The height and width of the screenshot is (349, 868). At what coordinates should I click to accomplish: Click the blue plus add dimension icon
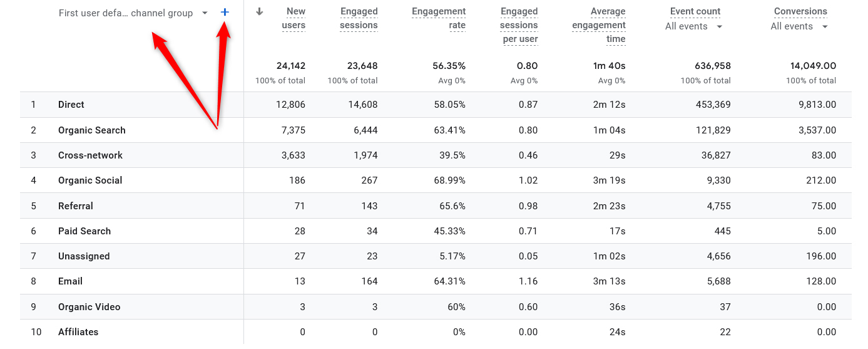(225, 13)
